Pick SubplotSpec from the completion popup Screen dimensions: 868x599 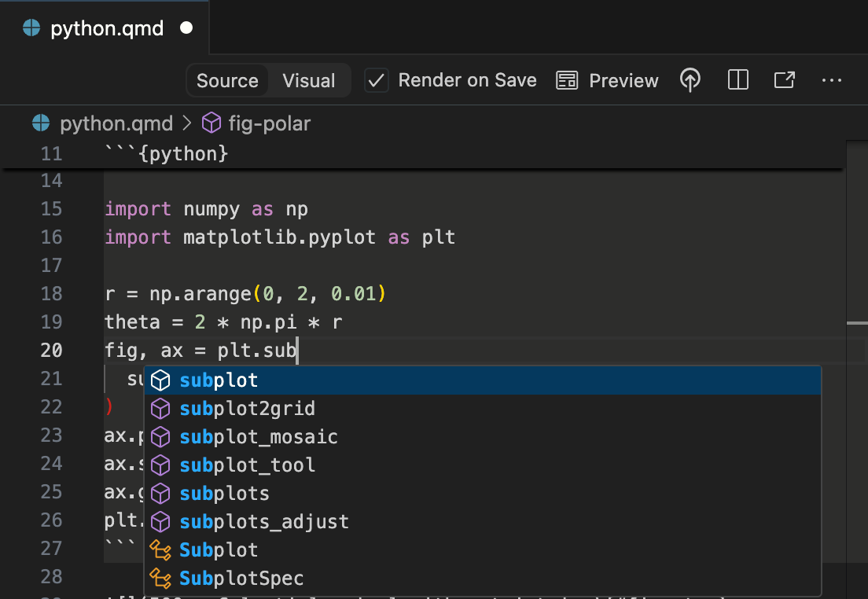241,578
